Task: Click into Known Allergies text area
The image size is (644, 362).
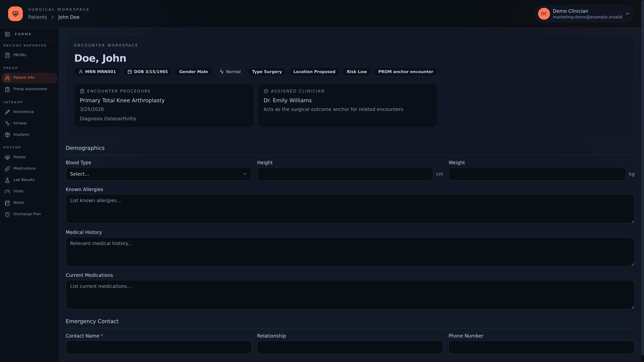Action: (350, 209)
